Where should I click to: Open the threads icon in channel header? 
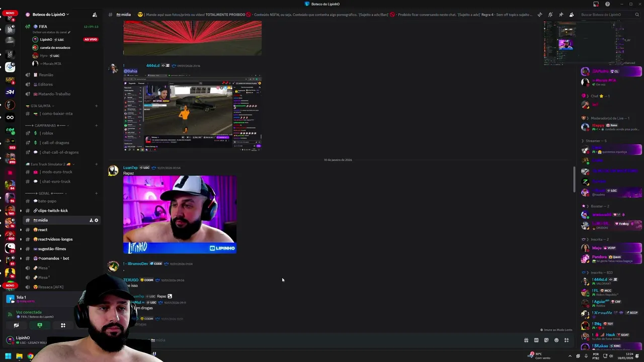point(540,15)
